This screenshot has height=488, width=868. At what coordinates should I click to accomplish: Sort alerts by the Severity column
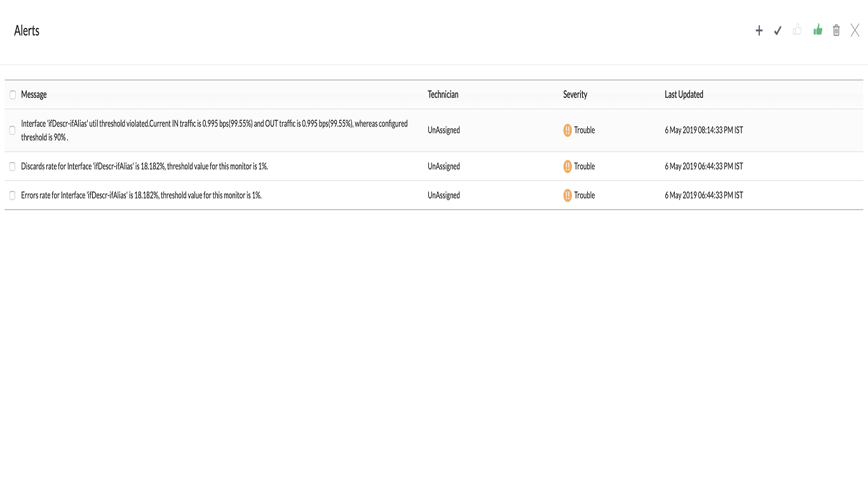[x=574, y=94]
